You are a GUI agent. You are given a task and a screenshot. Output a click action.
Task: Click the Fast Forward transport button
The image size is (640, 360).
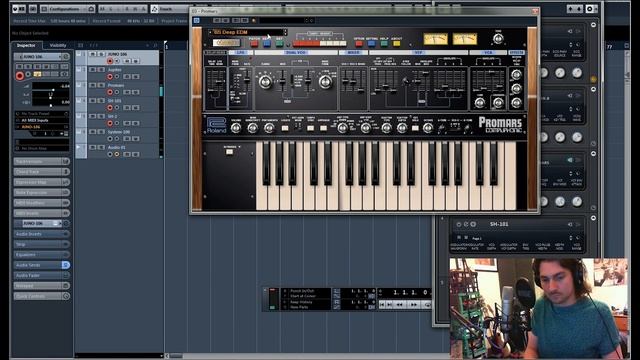tap(413, 304)
